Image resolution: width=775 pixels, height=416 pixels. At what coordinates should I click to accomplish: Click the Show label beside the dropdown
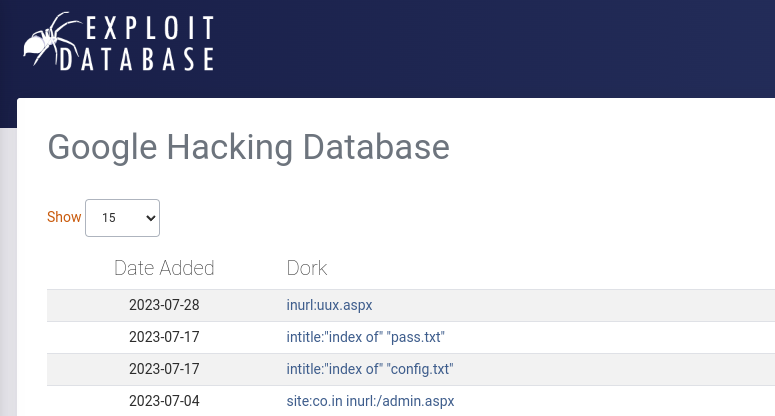coord(64,217)
